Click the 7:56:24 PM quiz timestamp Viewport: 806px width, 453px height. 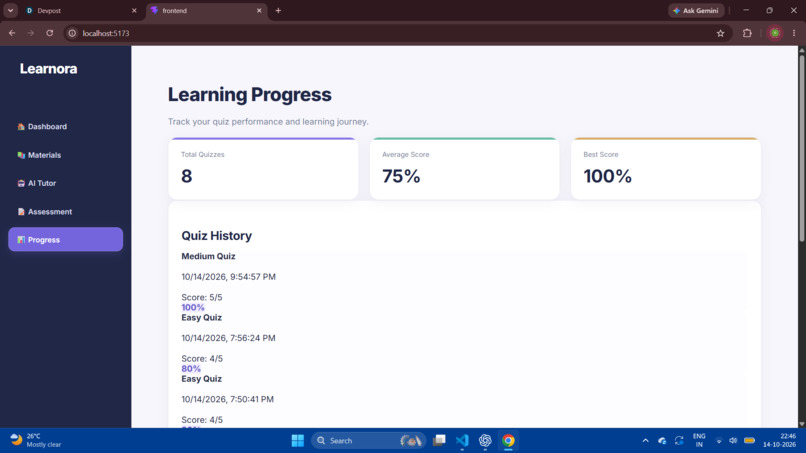coord(228,338)
